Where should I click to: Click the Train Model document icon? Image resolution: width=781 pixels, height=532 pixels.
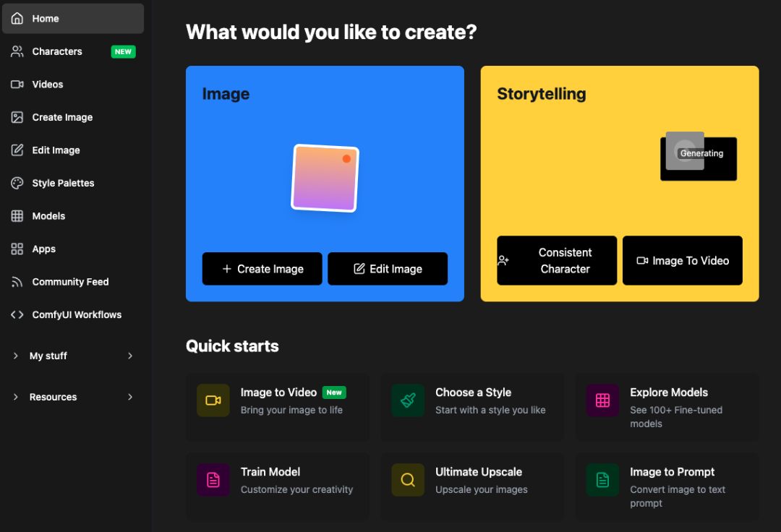pyautogui.click(x=213, y=480)
